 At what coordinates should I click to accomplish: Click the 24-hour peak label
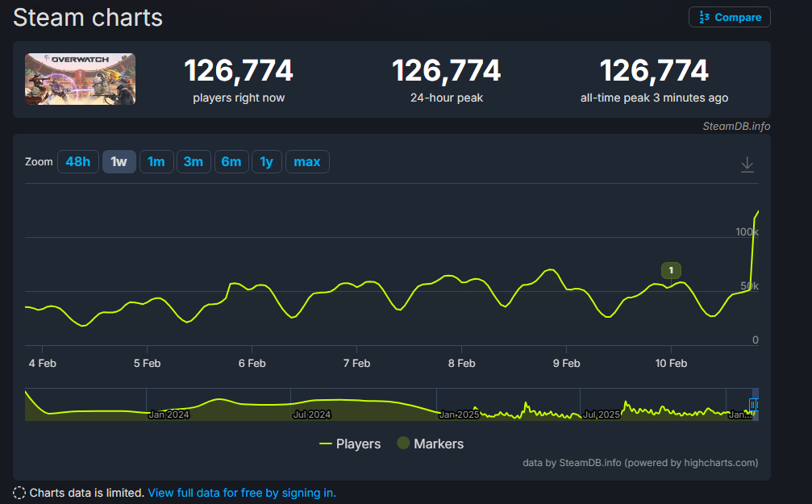click(x=447, y=98)
